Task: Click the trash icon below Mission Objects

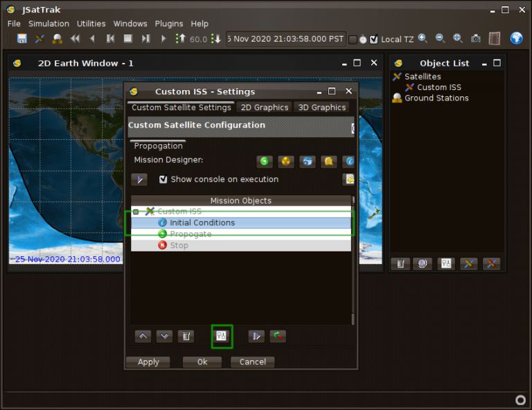Action: pos(185,336)
